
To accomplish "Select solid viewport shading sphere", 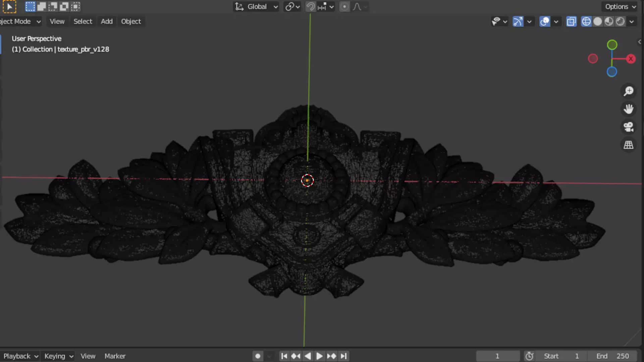I will (597, 21).
